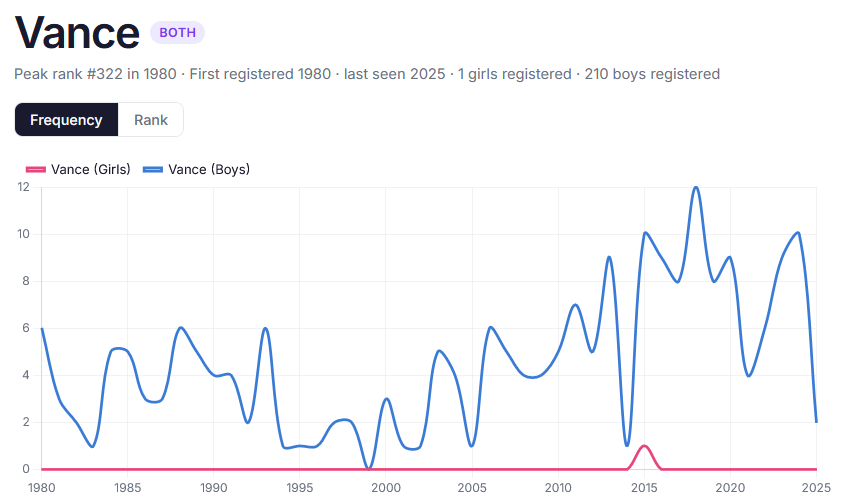This screenshot has height=499, width=842.
Task: Click the boys line dip at 1999
Action: (x=369, y=468)
